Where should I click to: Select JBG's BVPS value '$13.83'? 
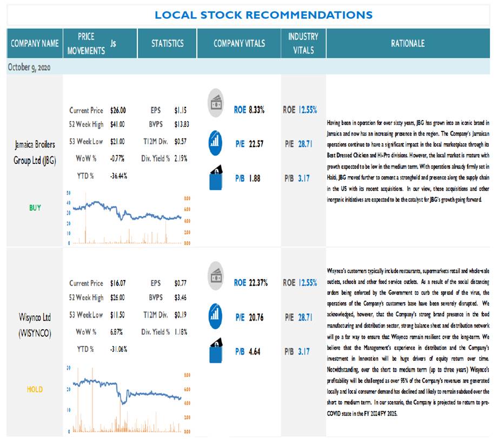tap(182, 124)
